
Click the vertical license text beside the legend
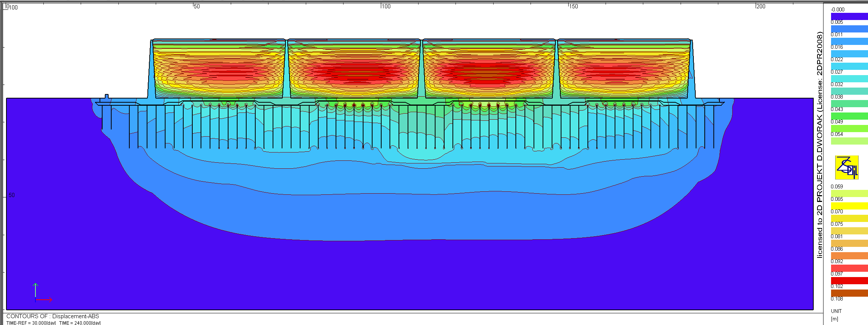pos(819,145)
